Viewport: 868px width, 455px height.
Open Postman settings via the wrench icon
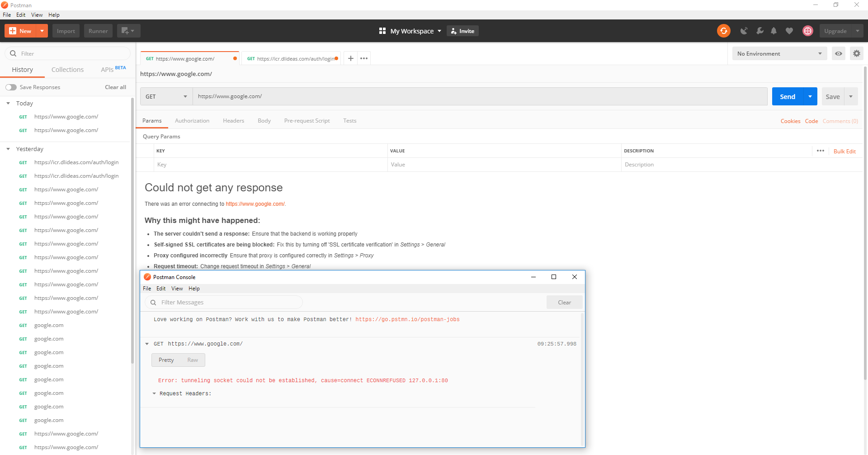pyautogui.click(x=759, y=31)
